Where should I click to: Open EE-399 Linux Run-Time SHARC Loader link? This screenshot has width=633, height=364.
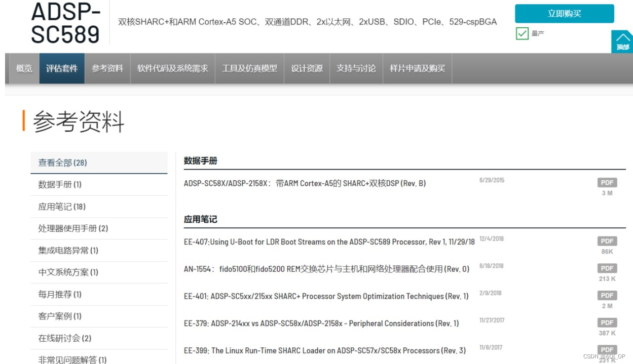325,350
